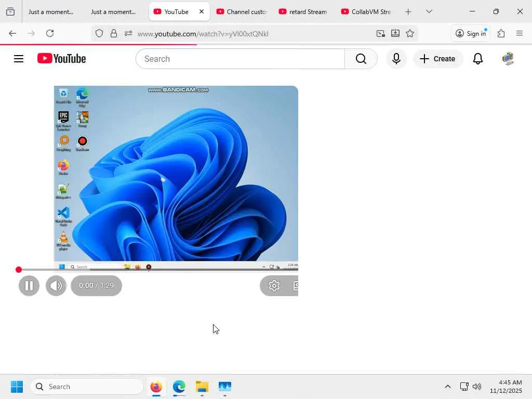Open the account avatar menu
532x399 pixels.
tap(508, 59)
